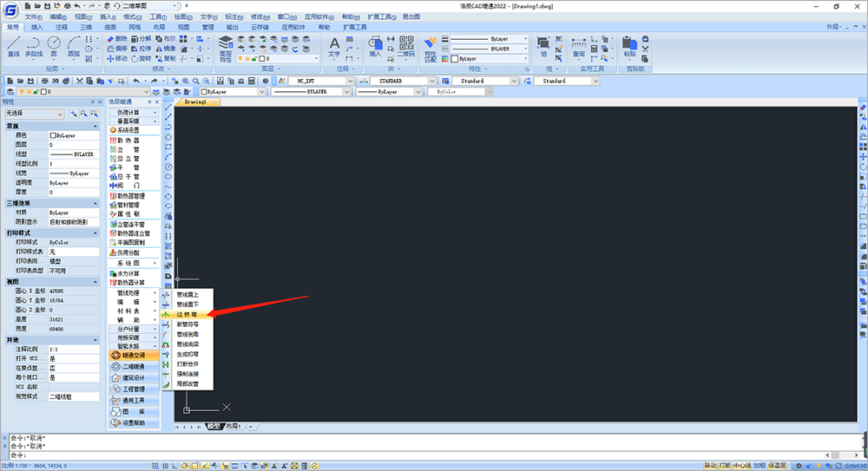The width and height of the screenshot is (868, 471).
Task: Open the 文件 menu
Action: [x=33, y=16]
